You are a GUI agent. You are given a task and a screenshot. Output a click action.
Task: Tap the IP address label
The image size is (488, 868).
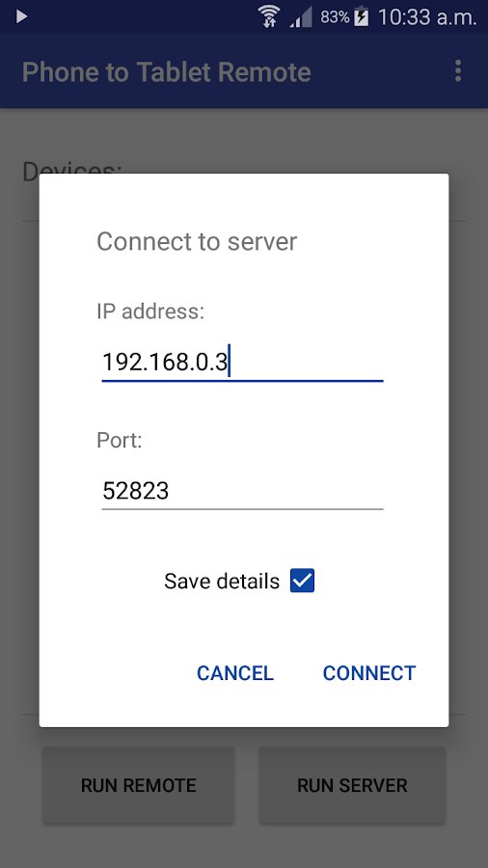pyautogui.click(x=150, y=312)
